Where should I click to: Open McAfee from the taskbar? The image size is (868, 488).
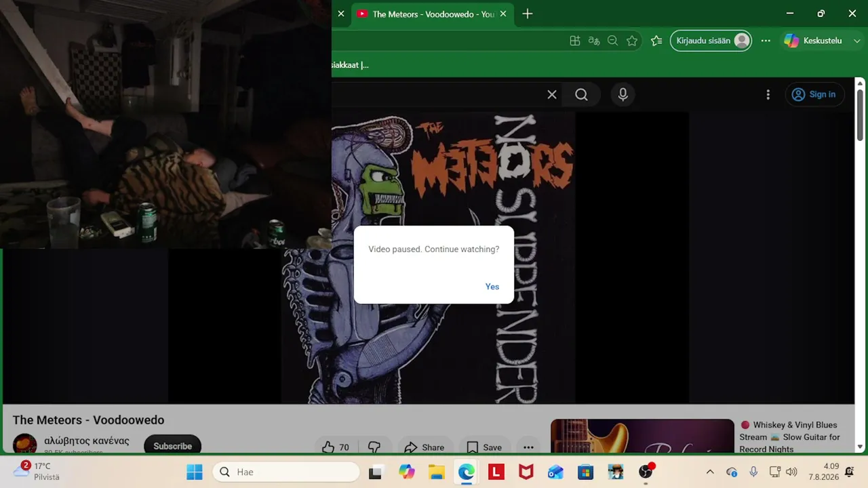coord(526,472)
